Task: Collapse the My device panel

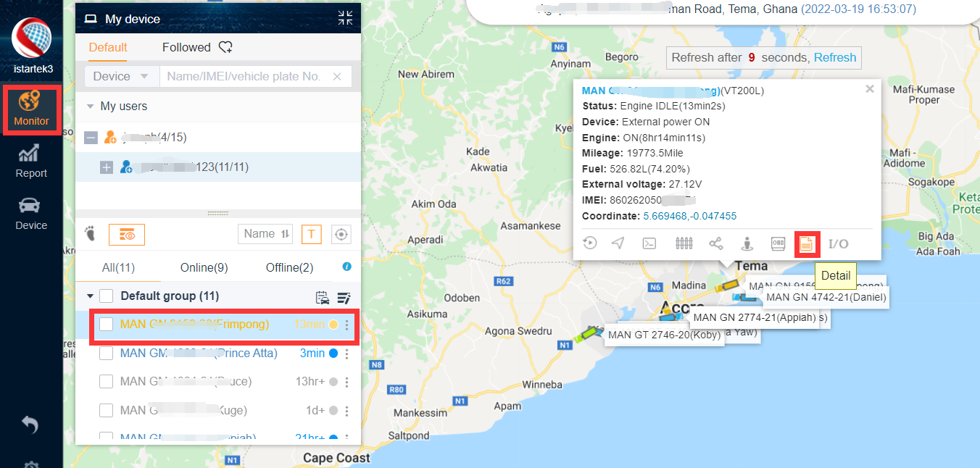Action: pyautogui.click(x=345, y=19)
